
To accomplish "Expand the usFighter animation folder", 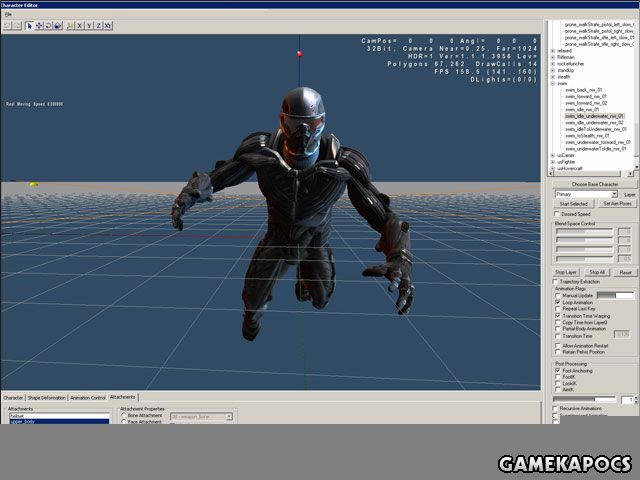I will click(553, 162).
